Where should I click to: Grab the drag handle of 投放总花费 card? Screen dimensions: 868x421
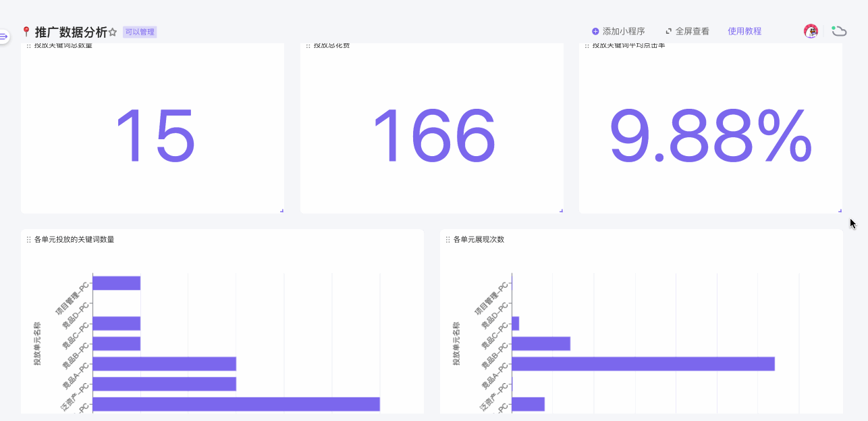[308, 46]
